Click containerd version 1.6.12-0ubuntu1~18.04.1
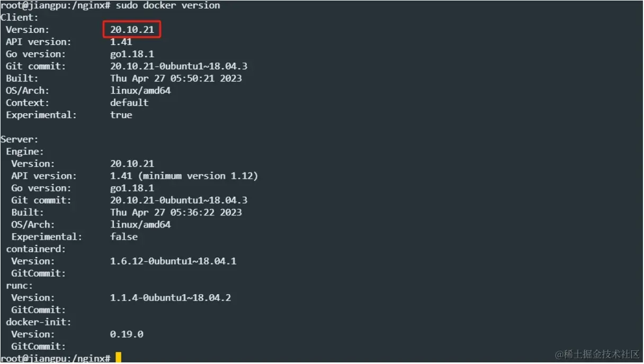644x364 pixels. pos(173,261)
